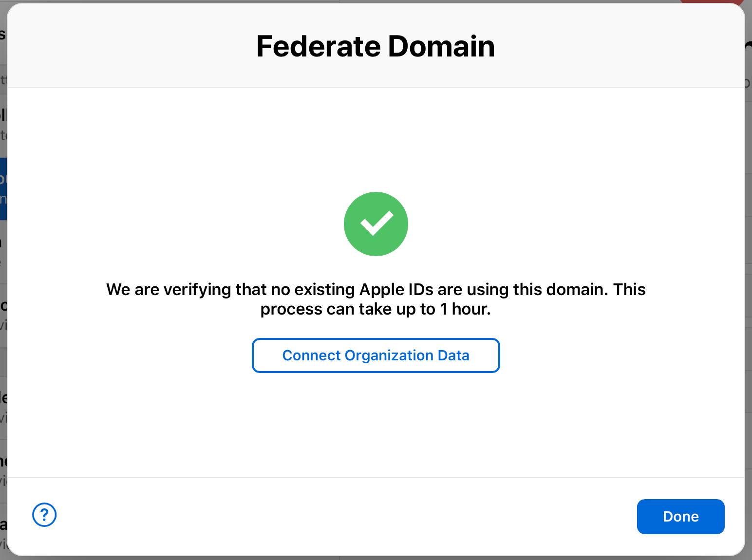Click the word "Domain" in dialog heading
752x560 pixels.
coord(441,47)
